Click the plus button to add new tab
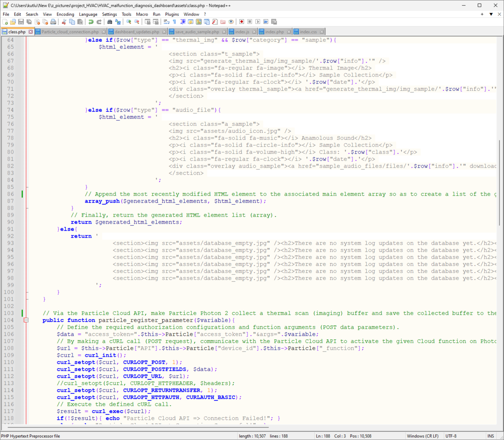The height and width of the screenshot is (440, 504). point(482,14)
